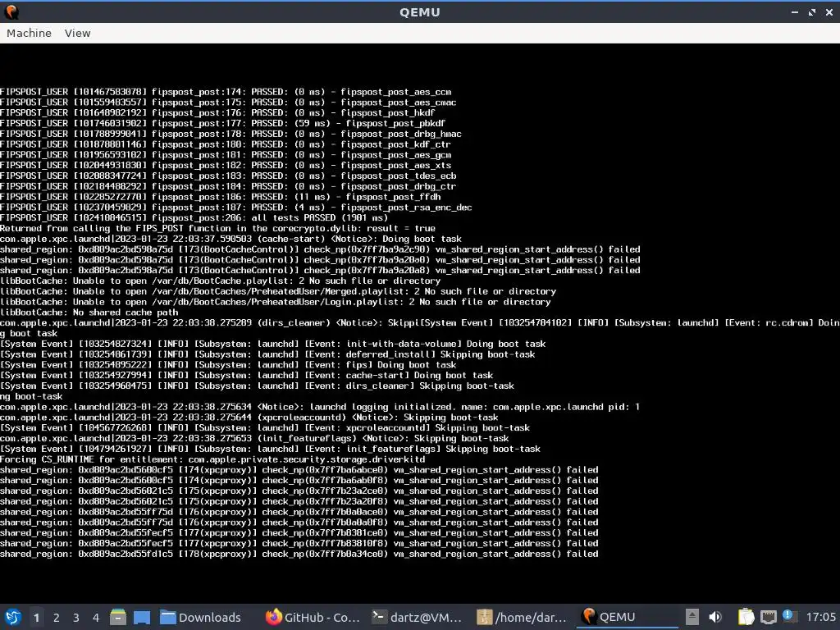
Task: Switch to the /home/dar... archive window
Action: tap(522, 617)
